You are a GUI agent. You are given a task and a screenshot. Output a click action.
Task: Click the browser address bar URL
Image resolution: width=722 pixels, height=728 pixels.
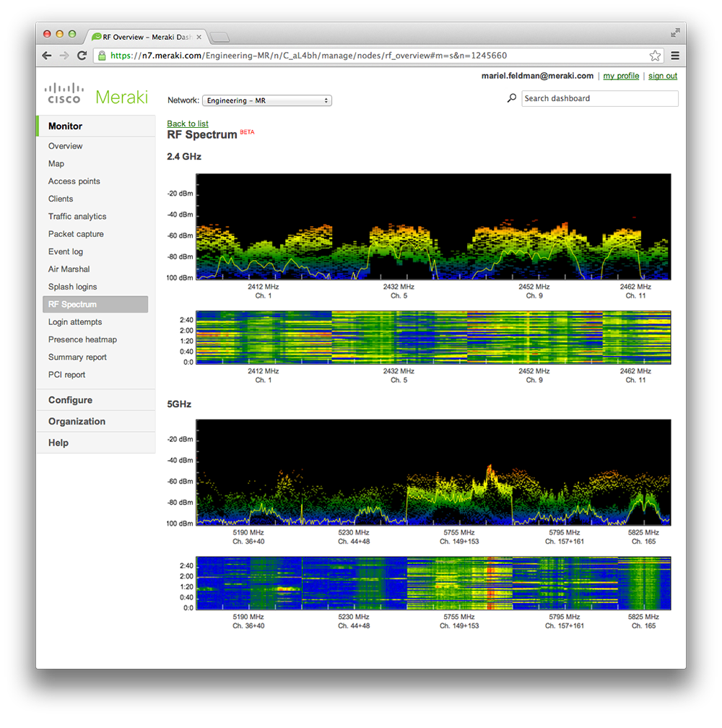click(x=308, y=56)
